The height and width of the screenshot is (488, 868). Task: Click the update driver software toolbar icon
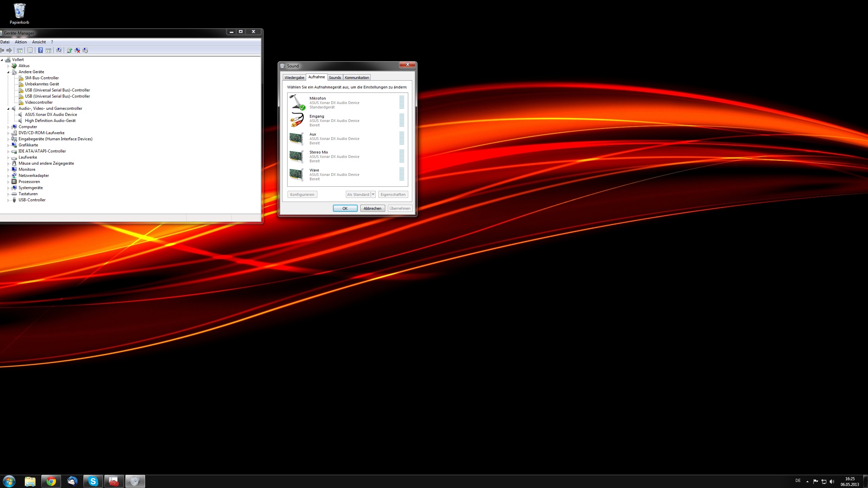point(70,50)
